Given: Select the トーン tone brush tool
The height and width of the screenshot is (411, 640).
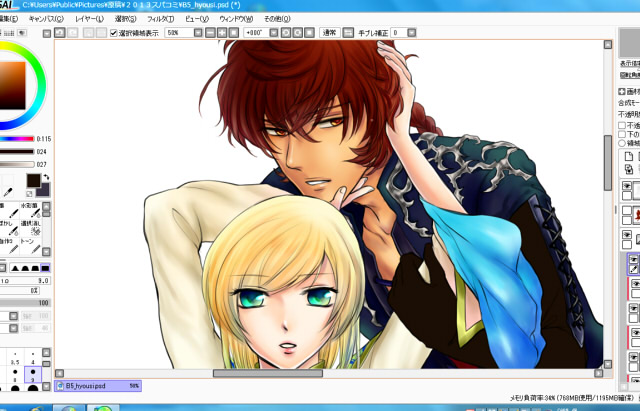Looking at the screenshot, I should tap(31, 246).
